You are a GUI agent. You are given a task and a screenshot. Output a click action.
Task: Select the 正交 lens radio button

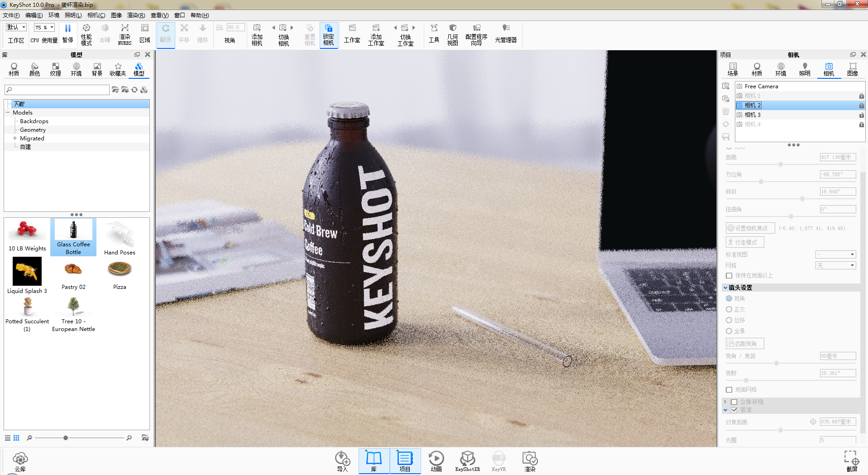coord(729,309)
